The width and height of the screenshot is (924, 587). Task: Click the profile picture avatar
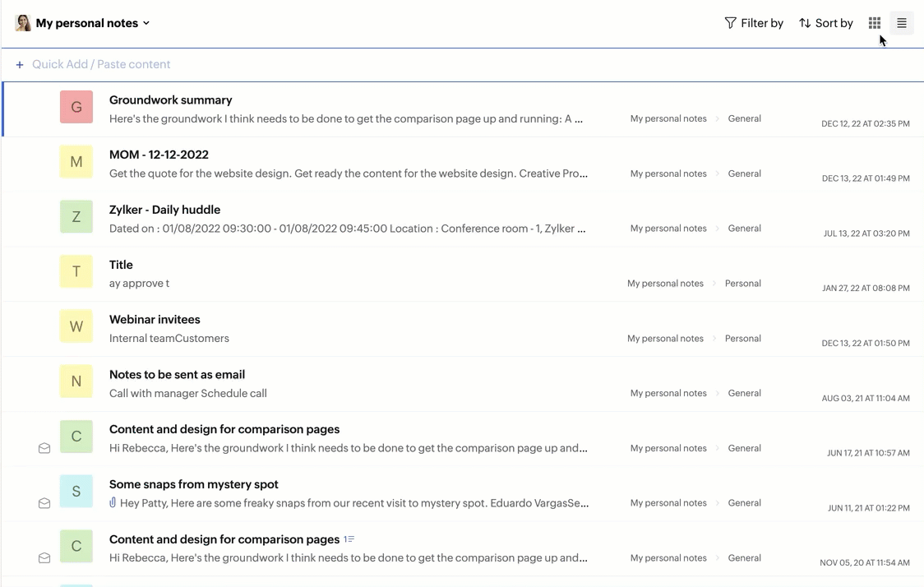tap(23, 23)
